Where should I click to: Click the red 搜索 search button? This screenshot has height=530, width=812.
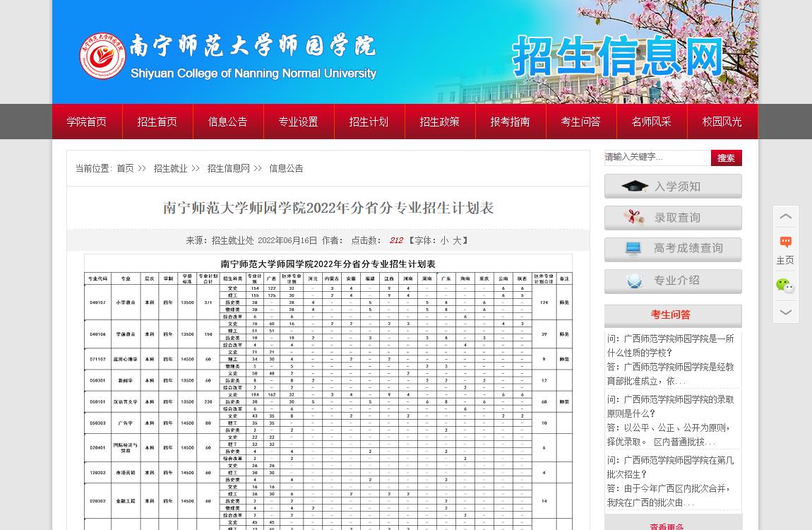(x=726, y=158)
